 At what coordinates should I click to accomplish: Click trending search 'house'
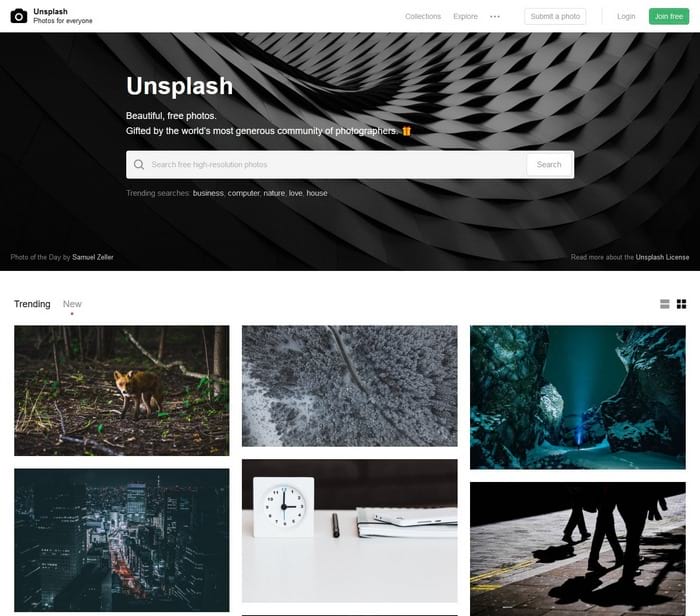click(317, 193)
